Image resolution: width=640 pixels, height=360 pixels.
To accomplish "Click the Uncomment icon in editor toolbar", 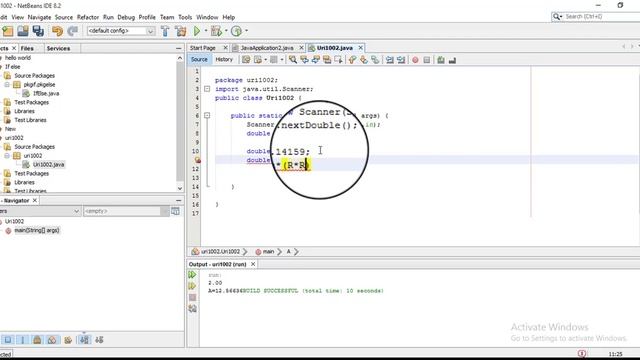I will (x=452, y=60).
